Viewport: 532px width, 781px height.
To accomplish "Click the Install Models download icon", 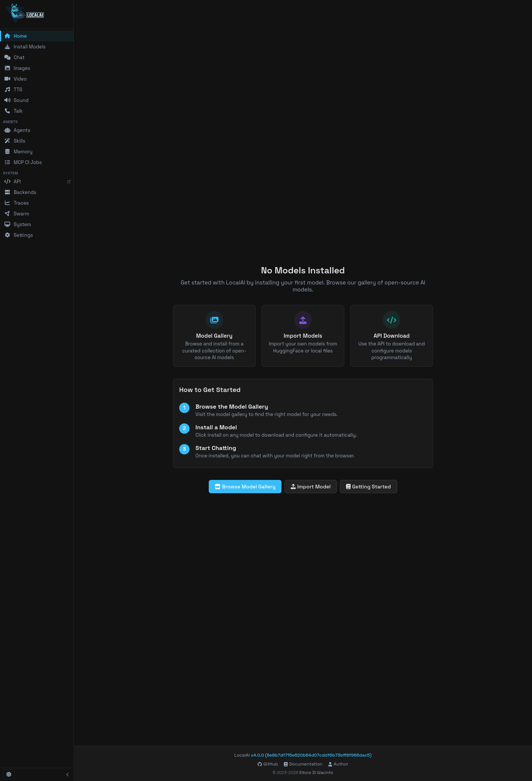I will (x=7, y=47).
